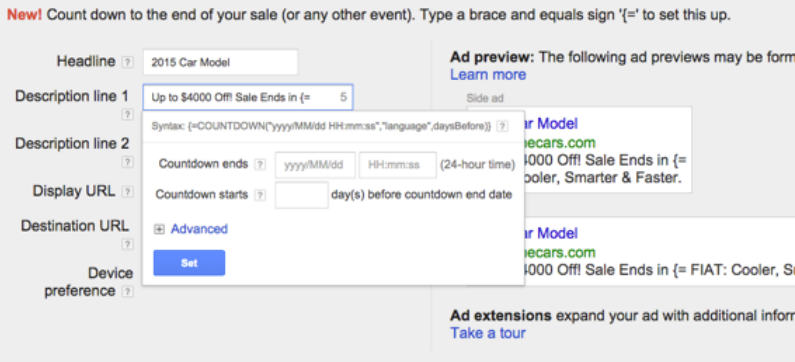Click the '(24-hour time)' text
Screen dimensions: 795x362
(478, 165)
